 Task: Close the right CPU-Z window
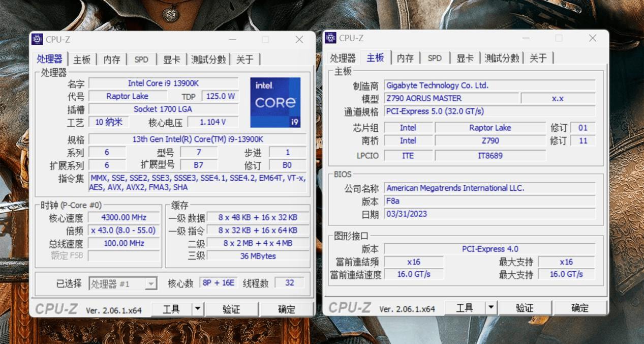(593, 38)
